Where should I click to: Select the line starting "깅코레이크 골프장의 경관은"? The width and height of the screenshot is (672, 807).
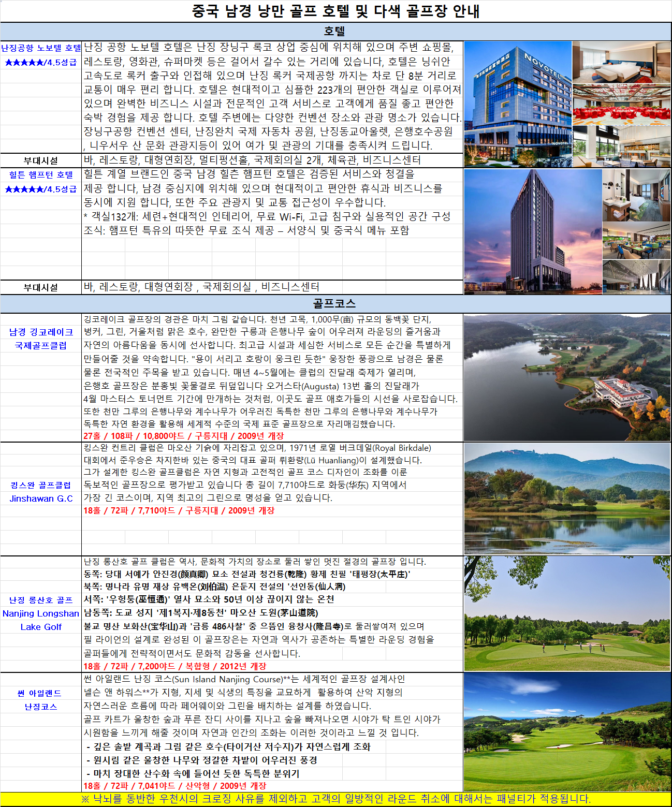coord(257,319)
